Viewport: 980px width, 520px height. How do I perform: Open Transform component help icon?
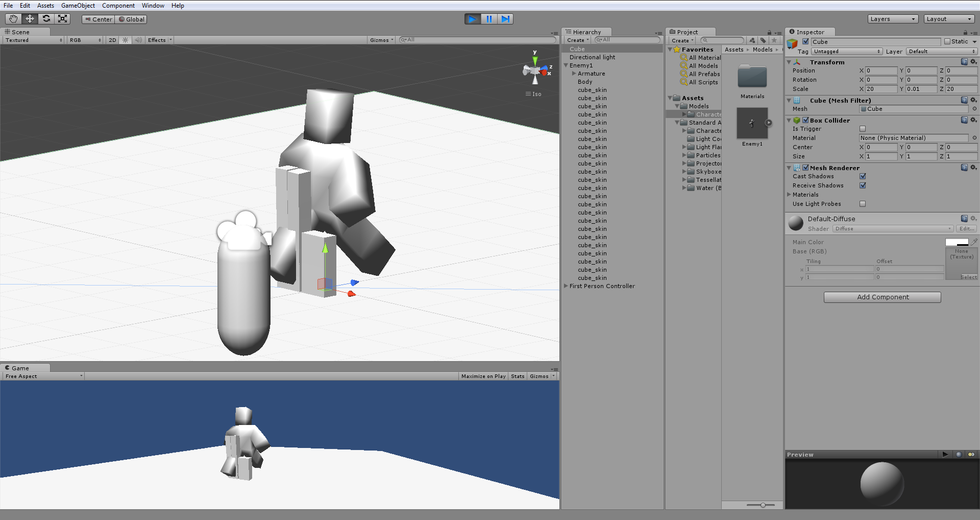coord(964,62)
